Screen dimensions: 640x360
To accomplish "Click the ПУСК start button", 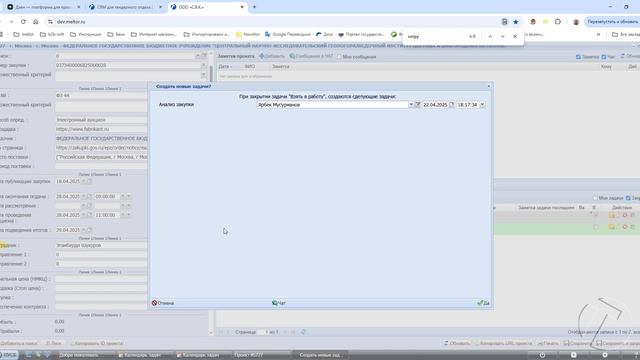I will coord(9,355).
